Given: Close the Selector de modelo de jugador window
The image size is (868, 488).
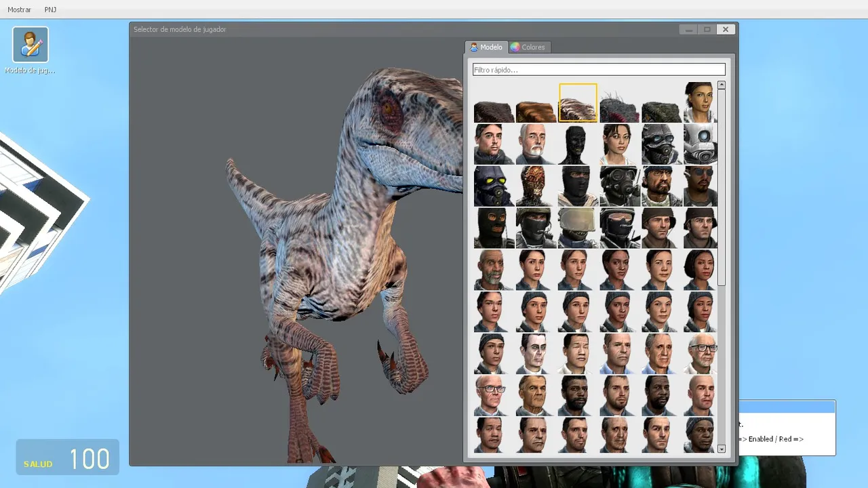Looking at the screenshot, I should click(726, 29).
